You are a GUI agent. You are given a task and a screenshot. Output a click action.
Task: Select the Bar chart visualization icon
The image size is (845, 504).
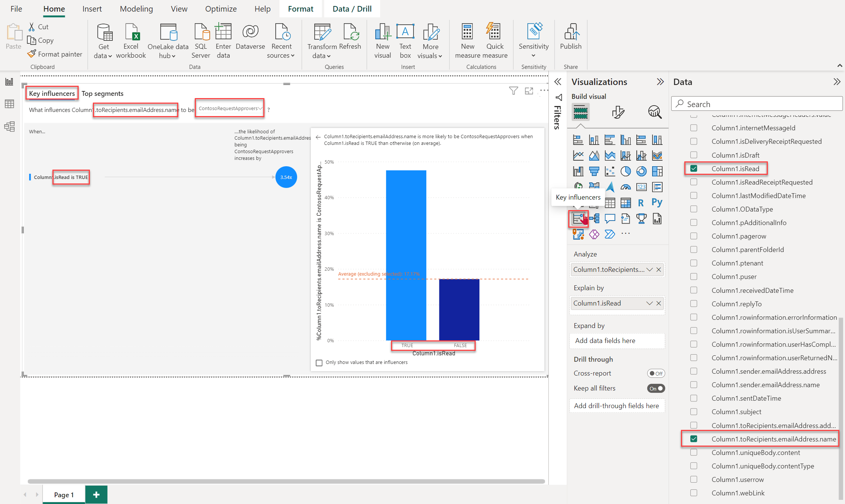pyautogui.click(x=578, y=139)
